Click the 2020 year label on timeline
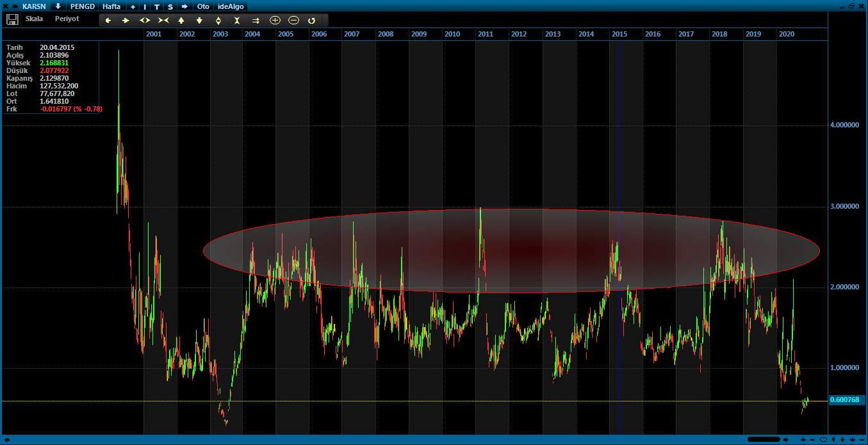This screenshot has height=445, width=868. pos(787,34)
